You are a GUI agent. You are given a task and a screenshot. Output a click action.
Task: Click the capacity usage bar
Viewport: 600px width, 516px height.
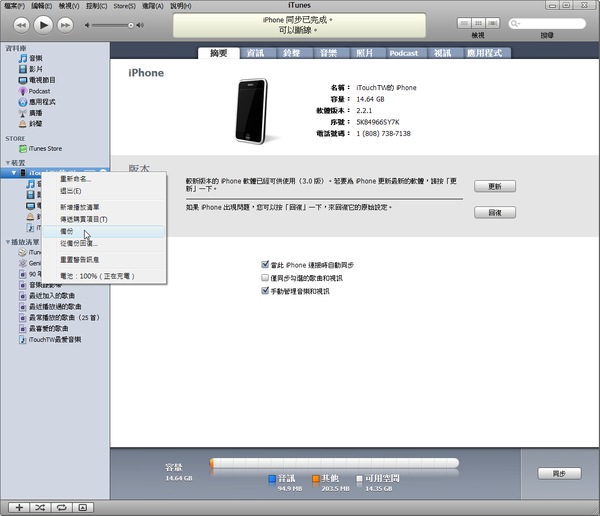334,463
